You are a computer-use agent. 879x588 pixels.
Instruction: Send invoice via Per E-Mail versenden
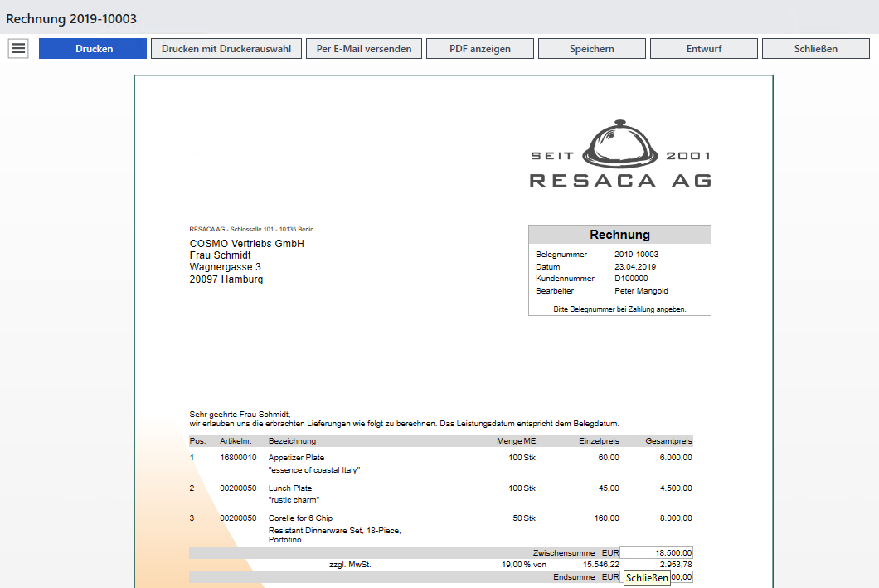[x=364, y=49]
